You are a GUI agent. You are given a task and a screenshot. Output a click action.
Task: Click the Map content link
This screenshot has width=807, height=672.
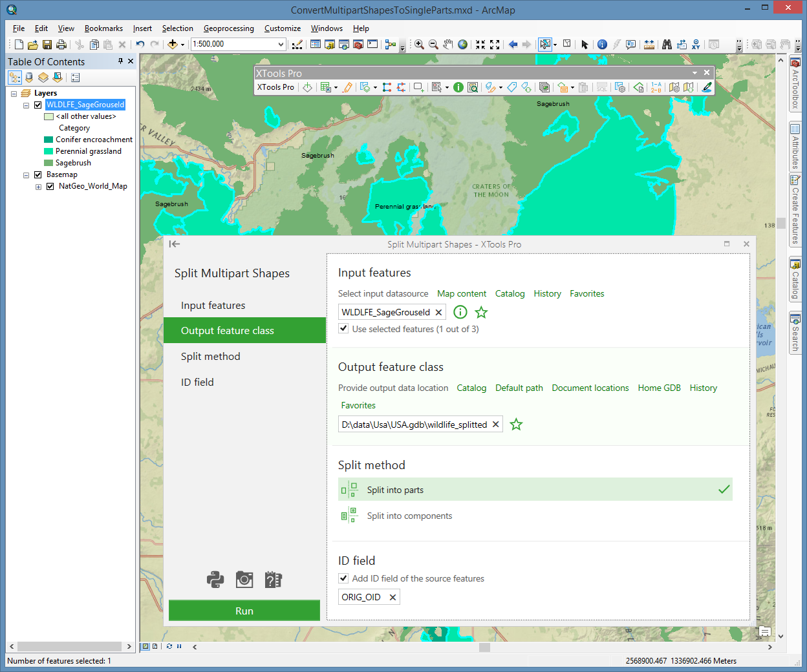[462, 293]
